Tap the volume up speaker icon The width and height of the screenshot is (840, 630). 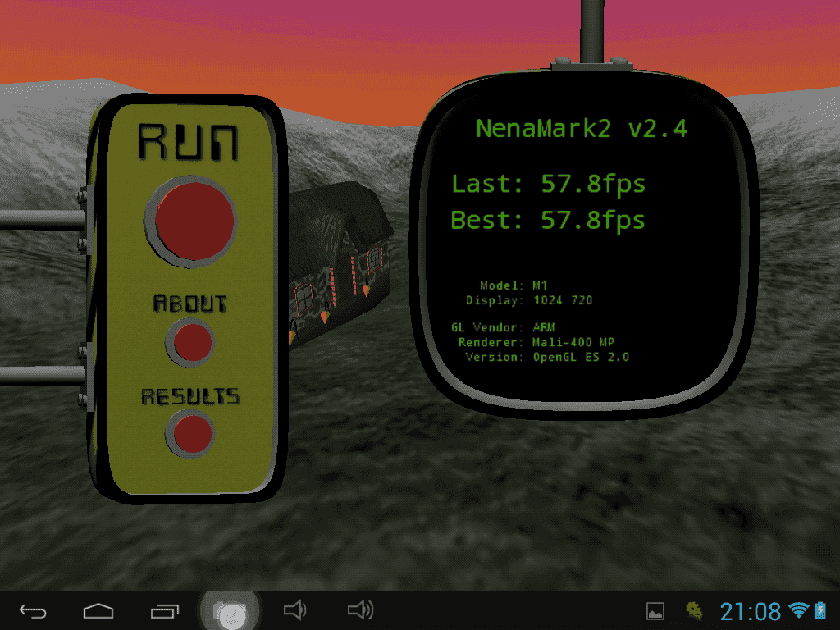(361, 610)
